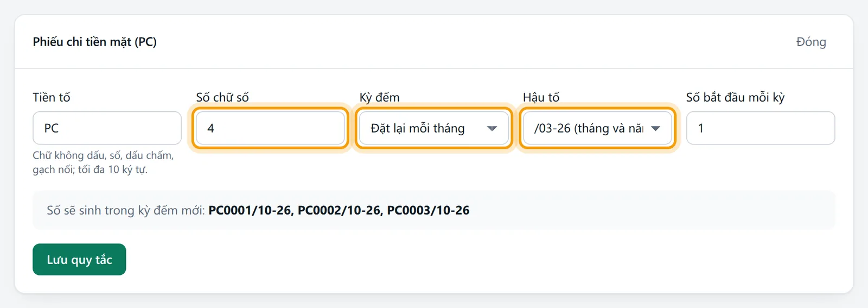Click the Số sẽ sinh trong kỳ đếm mới text
Image resolution: width=868 pixels, height=308 pixels.
126,210
